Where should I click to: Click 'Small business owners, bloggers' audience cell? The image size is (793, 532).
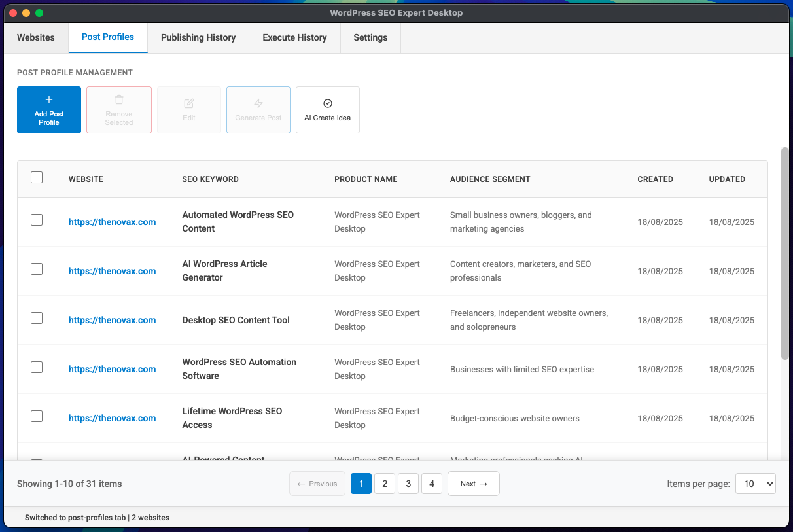click(521, 222)
